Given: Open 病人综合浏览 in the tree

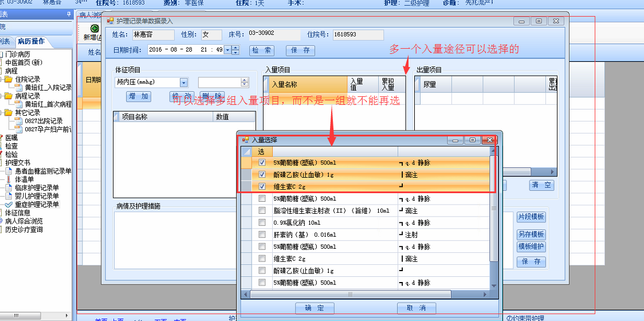Looking at the screenshot, I should click(24, 221).
